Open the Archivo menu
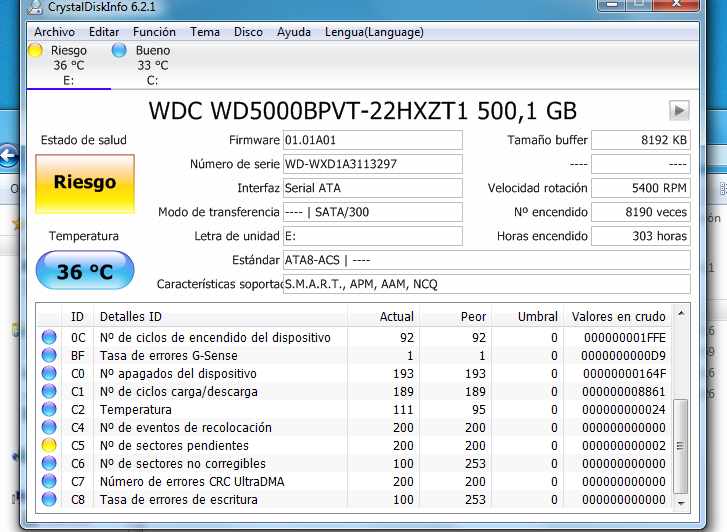The height and width of the screenshot is (532, 727). [54, 32]
